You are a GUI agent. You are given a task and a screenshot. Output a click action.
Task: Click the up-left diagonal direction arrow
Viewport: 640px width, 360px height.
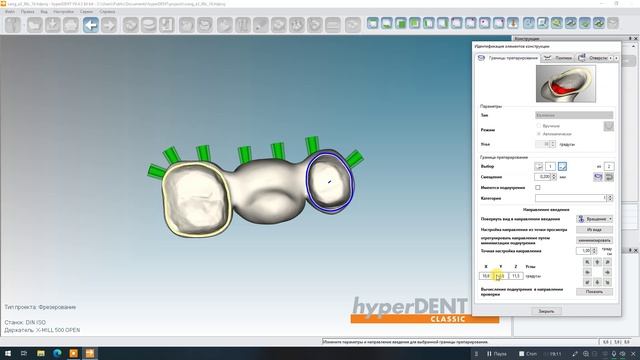(x=587, y=262)
